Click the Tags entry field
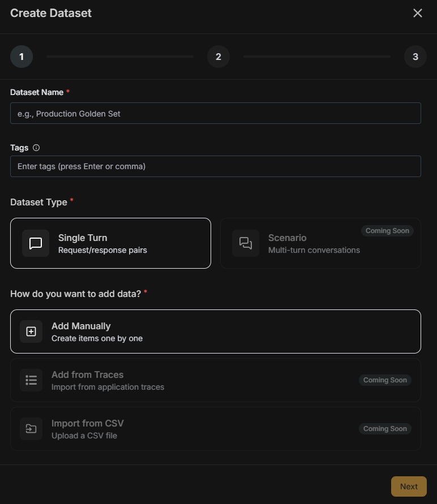The width and height of the screenshot is (437, 504). [x=215, y=166]
